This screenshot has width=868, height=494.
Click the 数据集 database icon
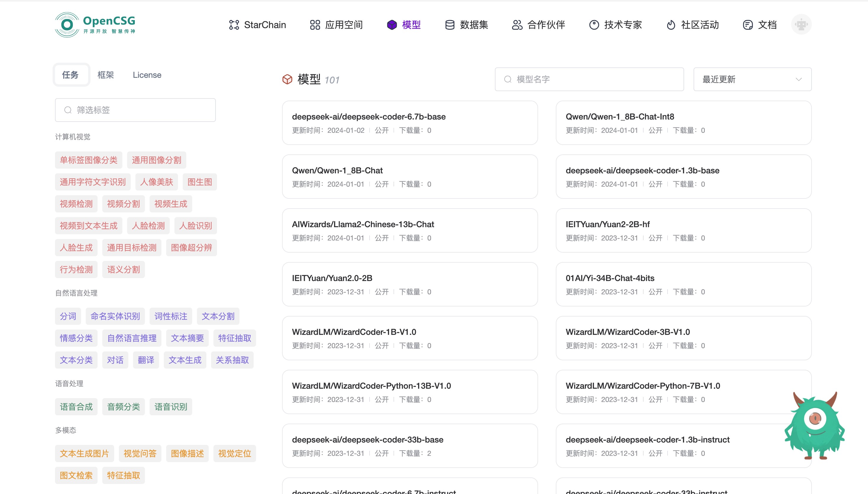pos(450,25)
